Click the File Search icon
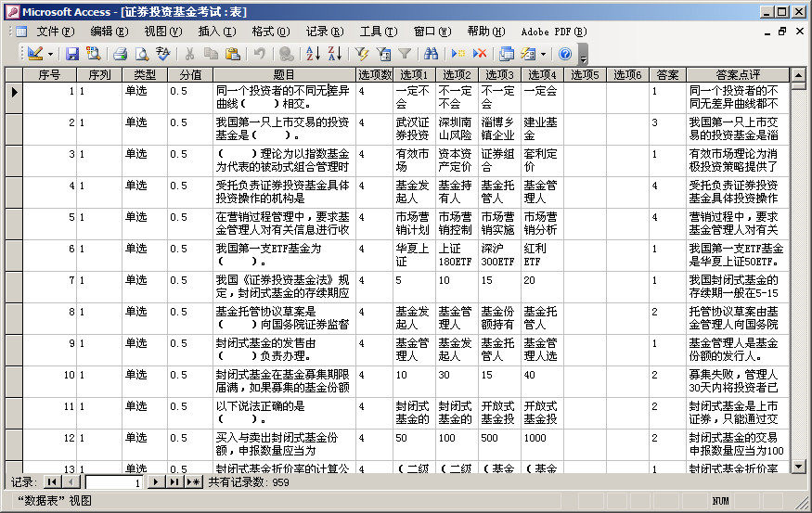Screen dimensions: 812x513 click(x=93, y=53)
